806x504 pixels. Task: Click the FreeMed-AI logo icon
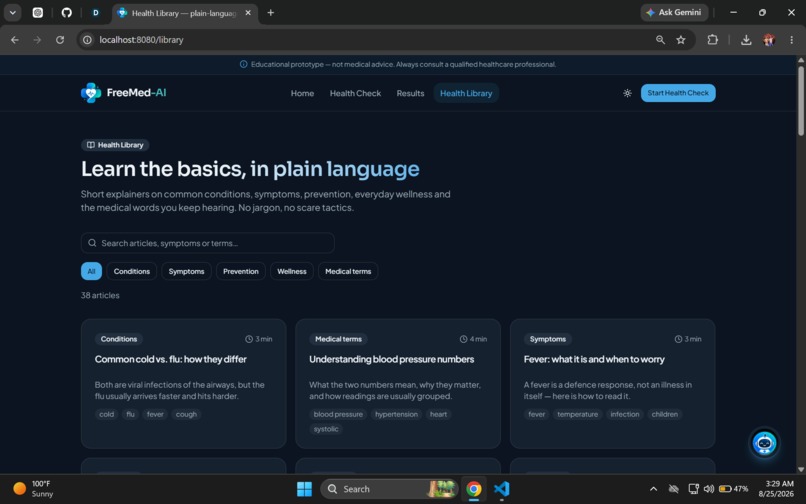coord(91,93)
